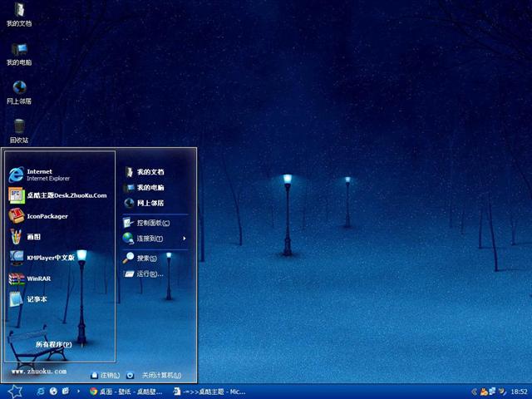Open 我的电脑 desktop icon
Image resolution: width=532 pixels, height=399 pixels.
(x=18, y=53)
